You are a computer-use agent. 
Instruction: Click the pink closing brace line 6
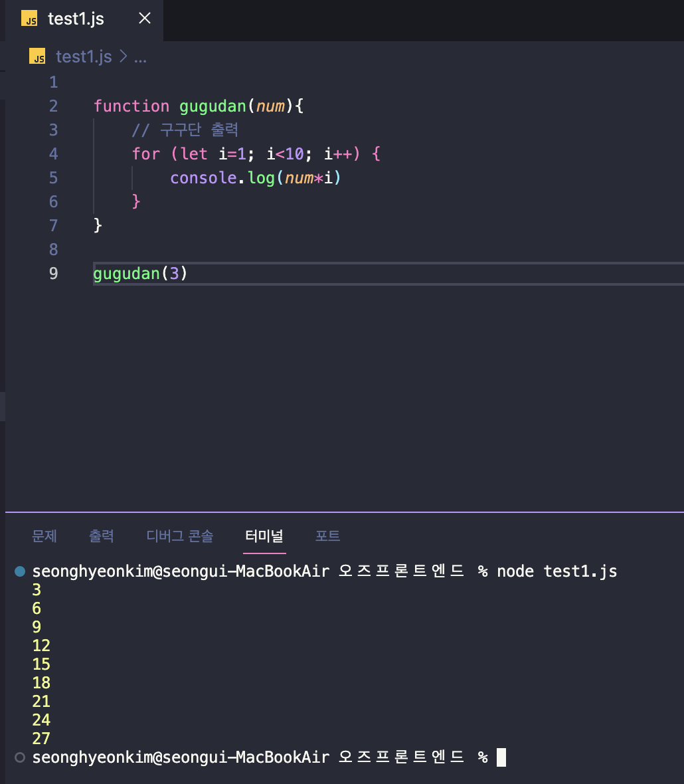pos(136,201)
